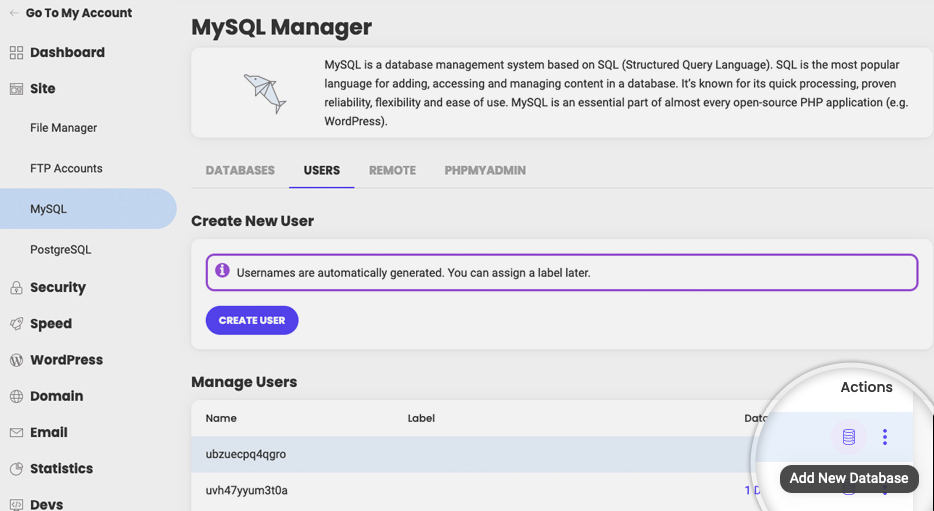The width and height of the screenshot is (934, 511).
Task: Expand the Site sidebar section
Action: (43, 89)
